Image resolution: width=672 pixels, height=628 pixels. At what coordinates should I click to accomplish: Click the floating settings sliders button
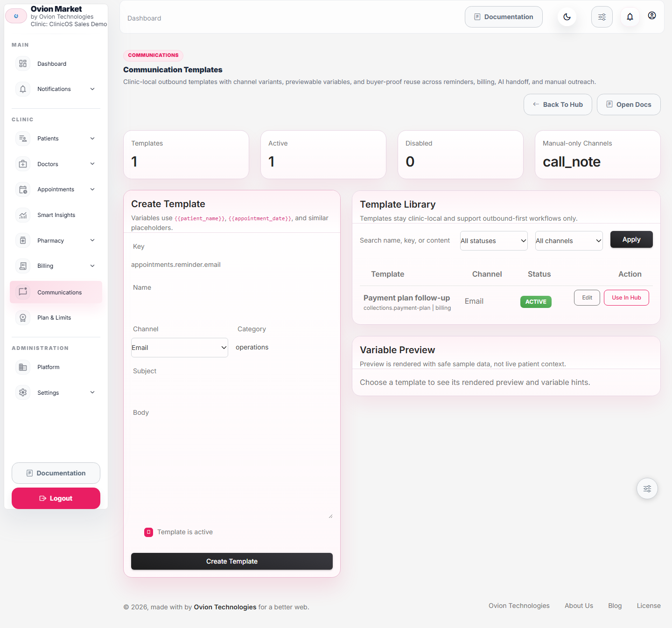647,488
